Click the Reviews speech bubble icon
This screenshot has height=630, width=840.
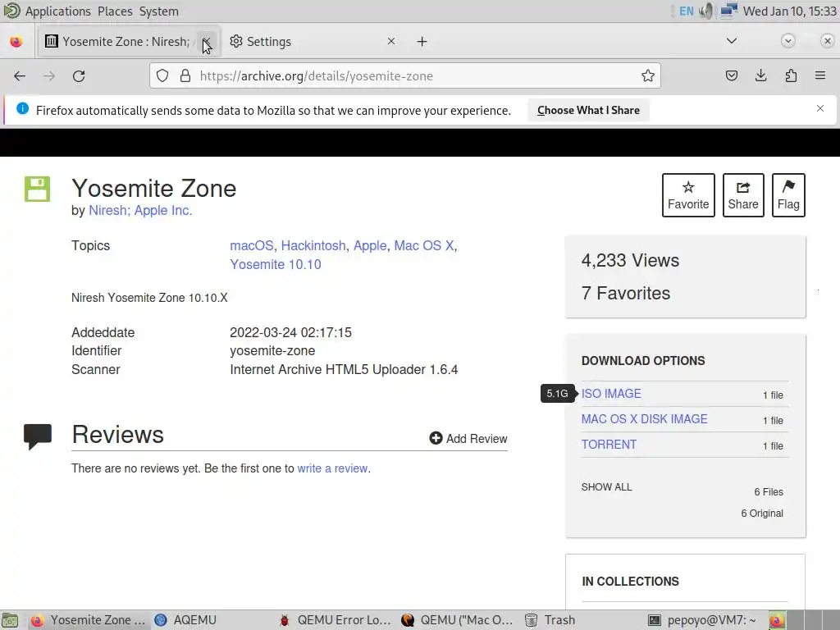(38, 436)
